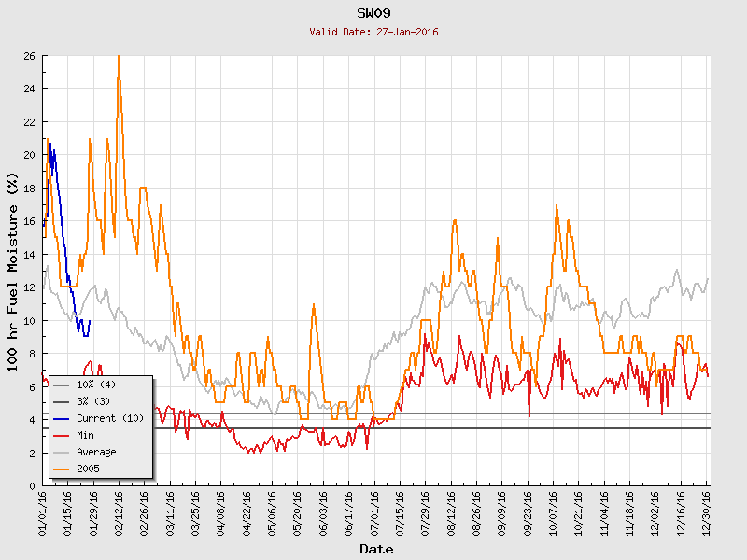Click the SW09 chart title
The image size is (747, 560).
(x=373, y=13)
